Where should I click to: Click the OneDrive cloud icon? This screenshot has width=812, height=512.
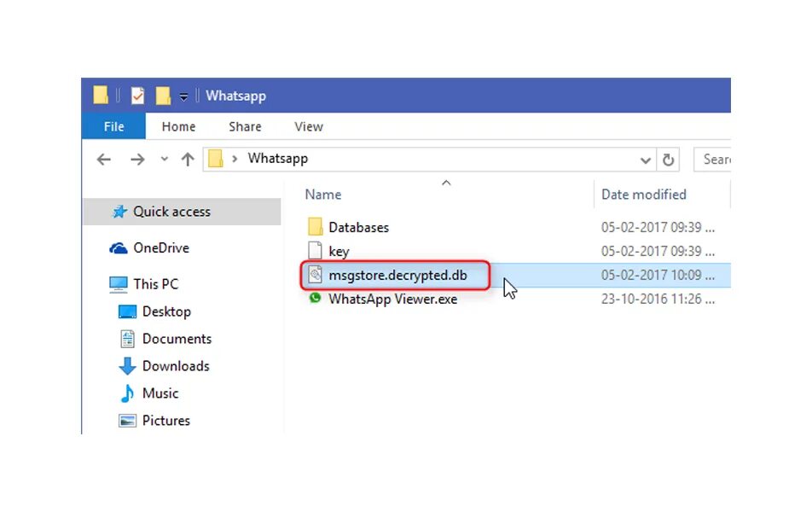[119, 248]
